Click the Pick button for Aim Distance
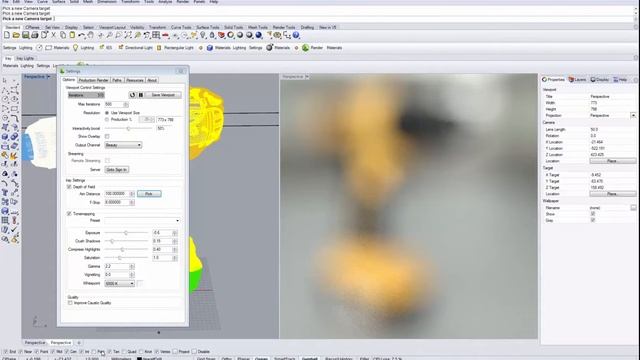The height and width of the screenshot is (360, 640). click(149, 194)
